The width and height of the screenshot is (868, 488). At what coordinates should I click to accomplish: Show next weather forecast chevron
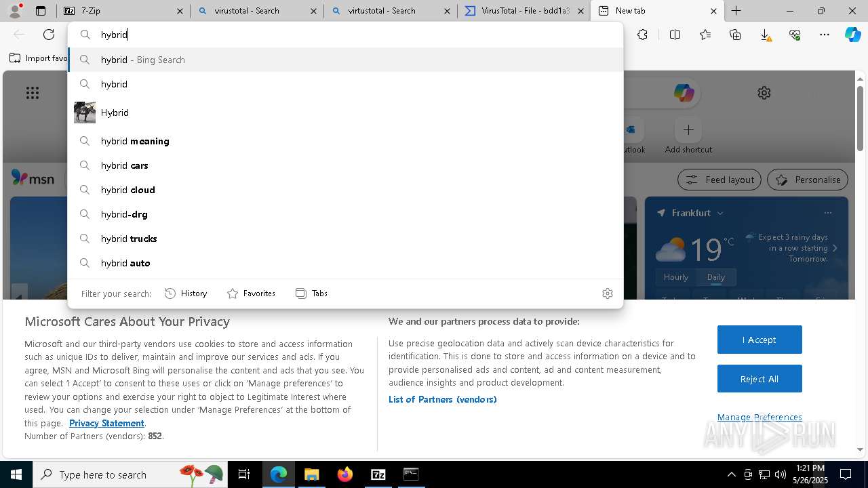[835, 248]
